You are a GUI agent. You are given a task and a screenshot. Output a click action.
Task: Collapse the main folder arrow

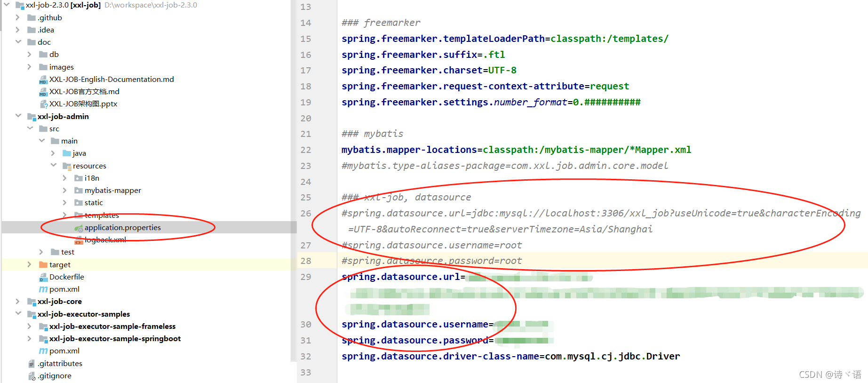coord(41,141)
